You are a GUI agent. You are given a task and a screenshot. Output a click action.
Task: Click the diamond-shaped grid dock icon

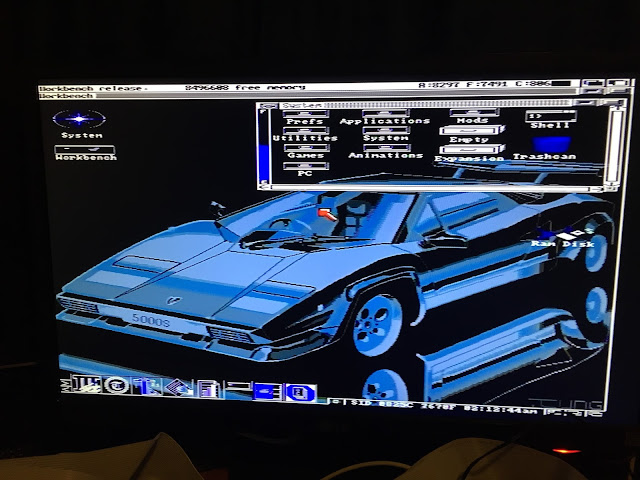[180, 387]
